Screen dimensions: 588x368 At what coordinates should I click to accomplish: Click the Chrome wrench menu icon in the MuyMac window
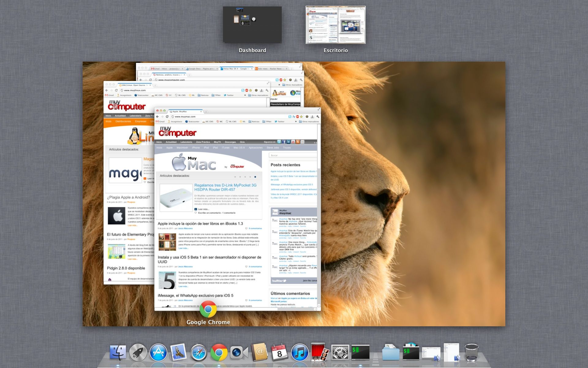tap(318, 117)
